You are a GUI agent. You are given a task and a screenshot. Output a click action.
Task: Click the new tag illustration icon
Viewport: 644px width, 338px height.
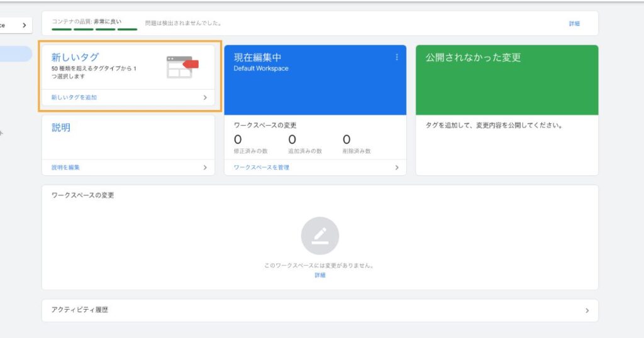182,67
